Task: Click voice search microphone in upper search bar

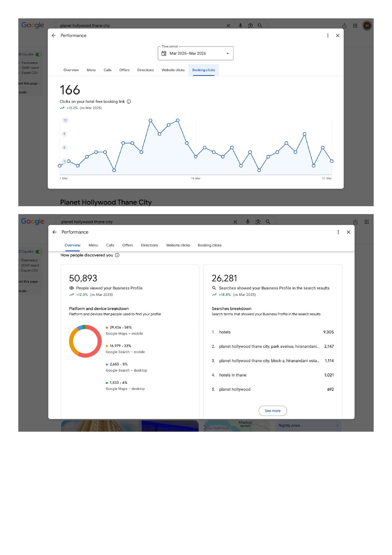Action: click(240, 26)
